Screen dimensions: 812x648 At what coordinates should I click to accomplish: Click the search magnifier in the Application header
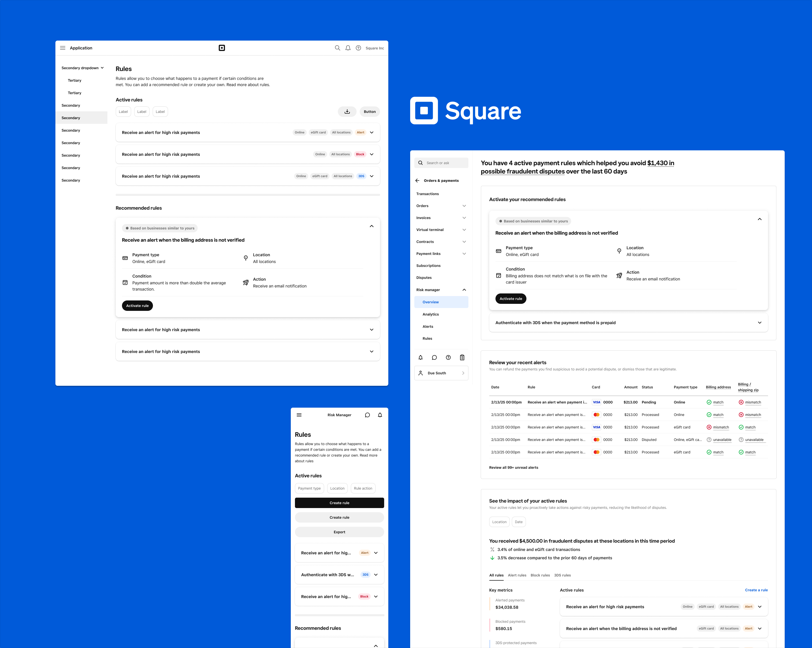tap(338, 48)
